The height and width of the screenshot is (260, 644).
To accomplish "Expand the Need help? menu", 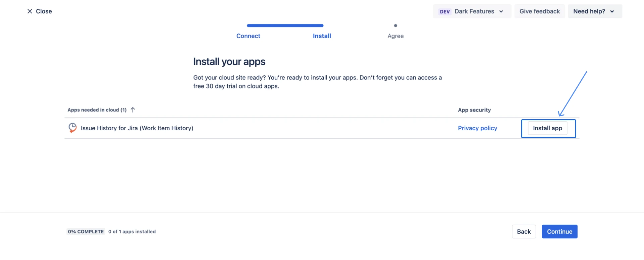I will point(595,11).
